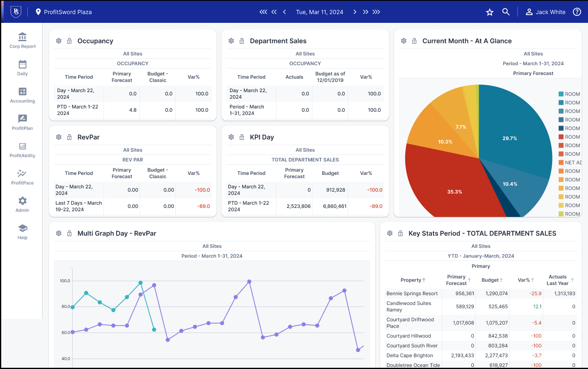Click the favorites star icon
The width and height of the screenshot is (588, 369).
[x=490, y=12]
